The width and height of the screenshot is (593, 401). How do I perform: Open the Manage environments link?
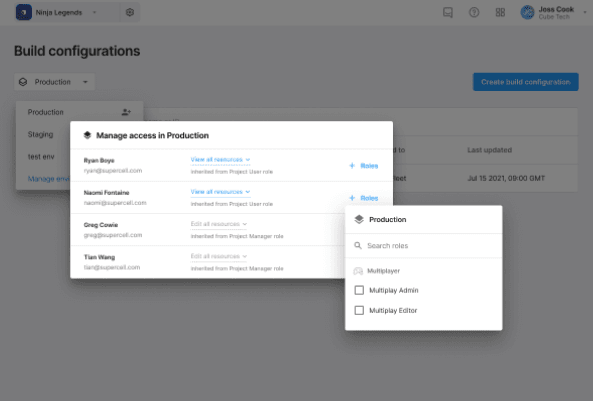[x=49, y=179]
